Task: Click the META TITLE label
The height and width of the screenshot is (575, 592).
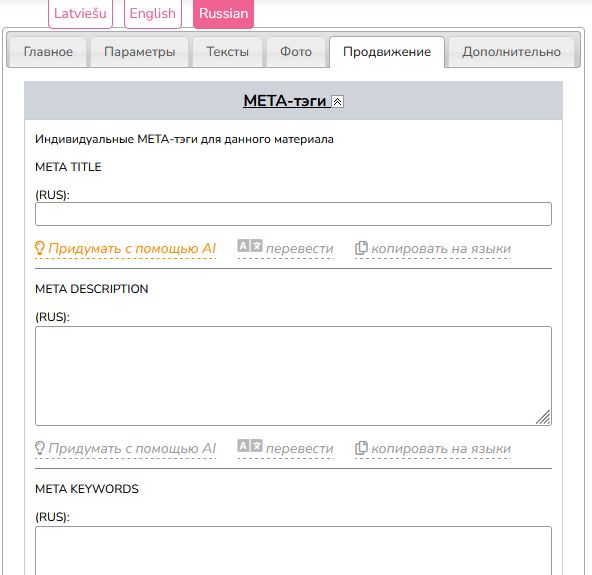Action: 68,167
